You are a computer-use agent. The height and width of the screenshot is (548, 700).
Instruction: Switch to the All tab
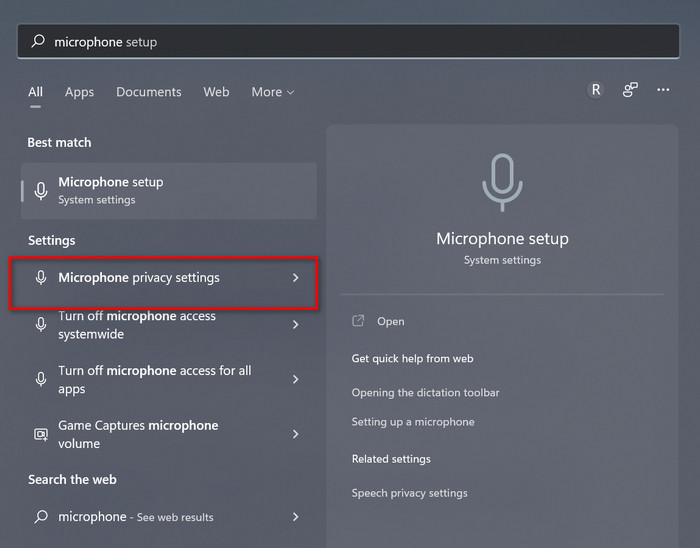35,92
